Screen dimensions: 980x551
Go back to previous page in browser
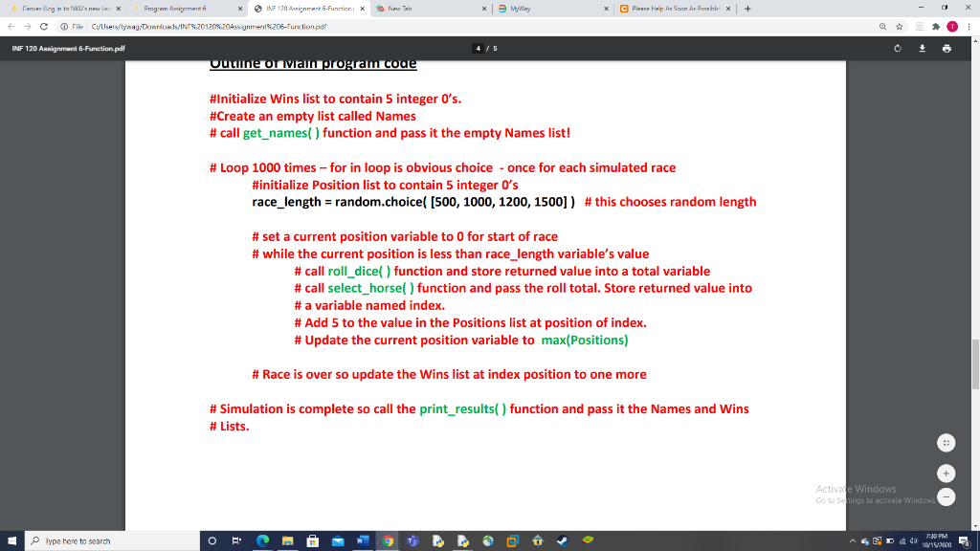coord(11,26)
